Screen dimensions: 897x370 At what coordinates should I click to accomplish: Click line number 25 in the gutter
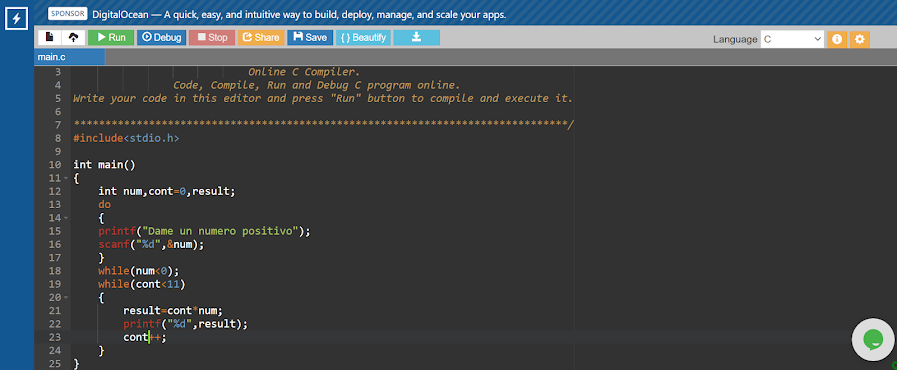[x=55, y=364]
